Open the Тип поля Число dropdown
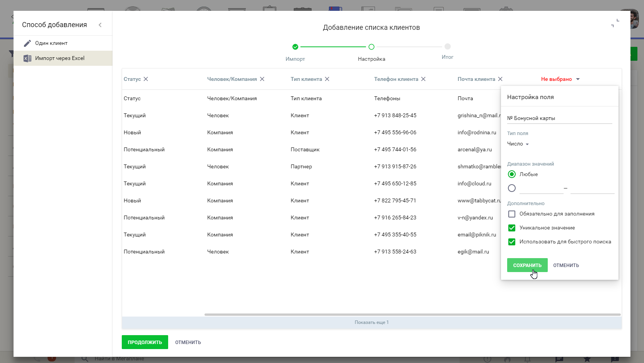 tap(518, 144)
